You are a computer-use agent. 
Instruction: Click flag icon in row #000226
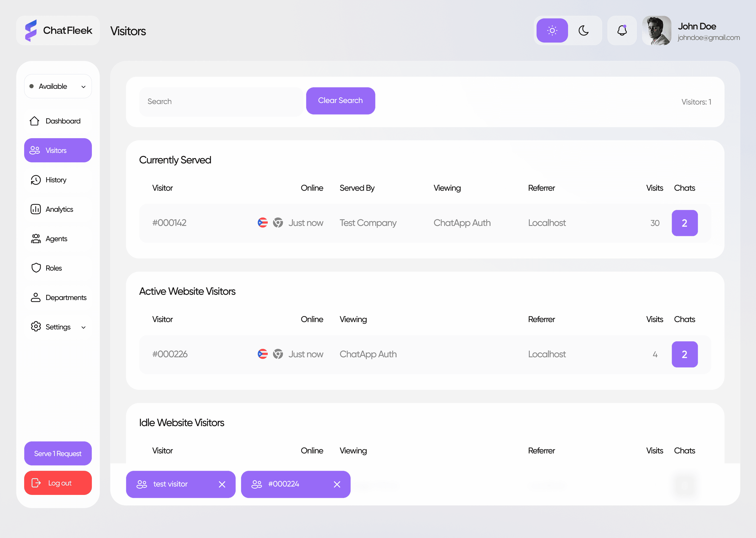click(262, 354)
